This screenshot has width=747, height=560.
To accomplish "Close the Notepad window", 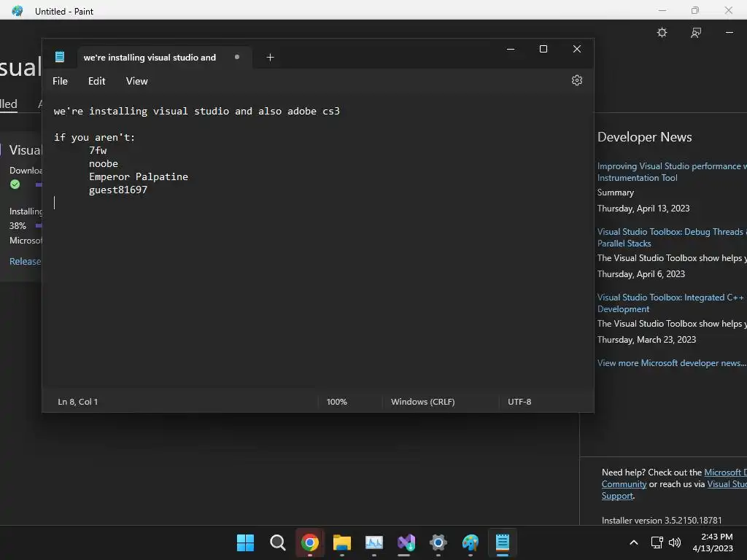I will [576, 49].
